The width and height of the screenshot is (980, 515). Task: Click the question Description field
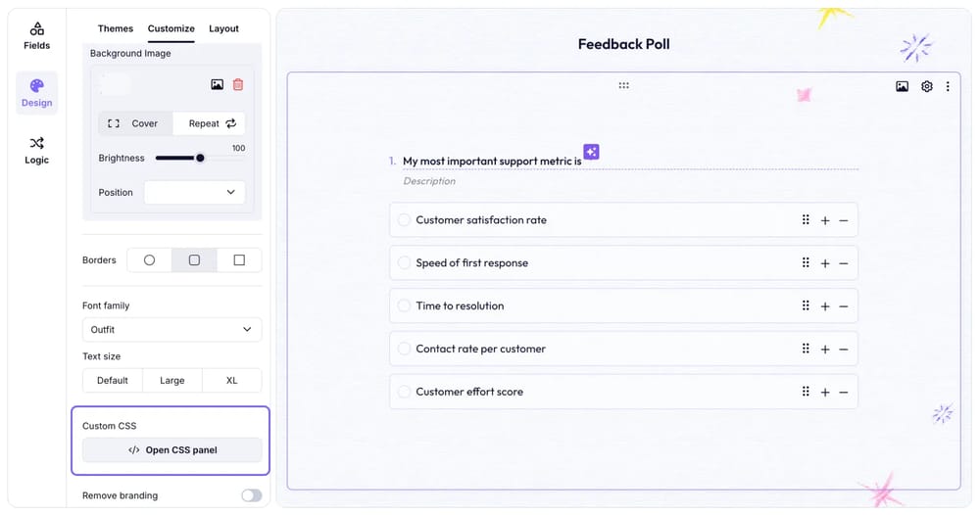pyautogui.click(x=429, y=181)
